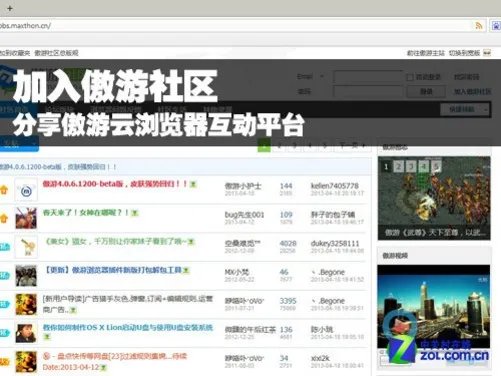Go to page 4 in pagination

310,145
